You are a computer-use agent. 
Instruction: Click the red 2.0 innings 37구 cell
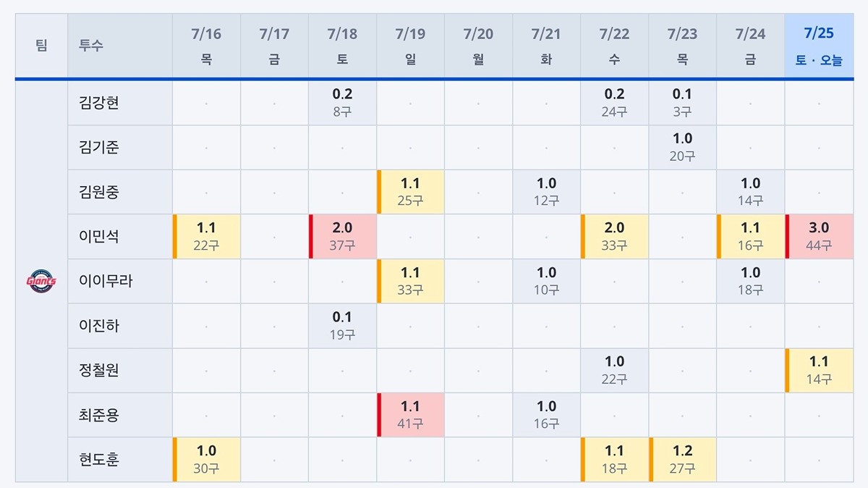(343, 237)
